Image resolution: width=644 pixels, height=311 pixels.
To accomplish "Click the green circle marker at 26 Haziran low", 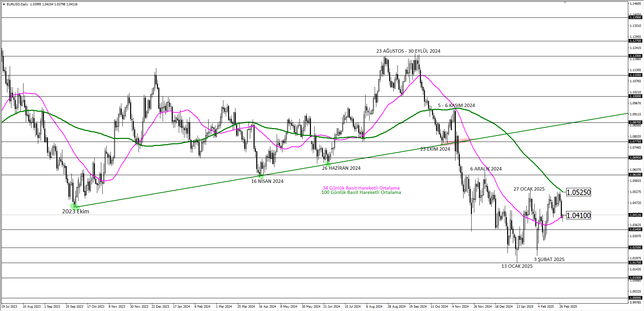I will point(327,164).
